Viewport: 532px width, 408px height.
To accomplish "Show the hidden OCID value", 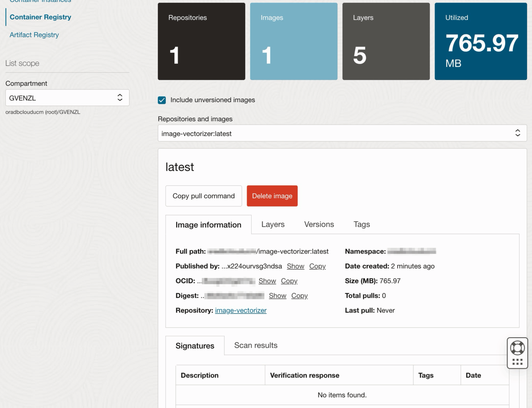I will tap(267, 281).
